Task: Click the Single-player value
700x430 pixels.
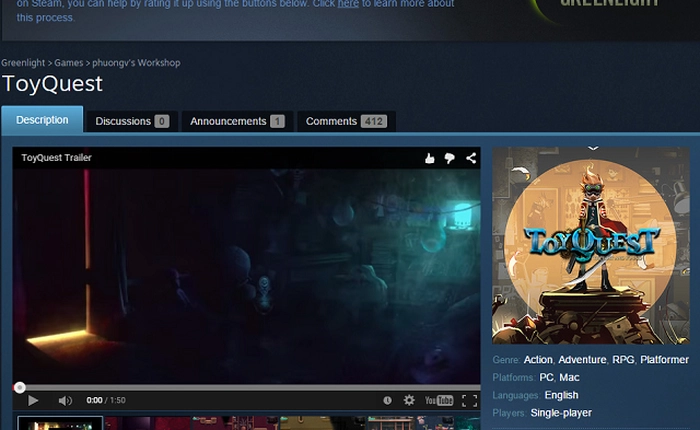Action: coord(561,413)
